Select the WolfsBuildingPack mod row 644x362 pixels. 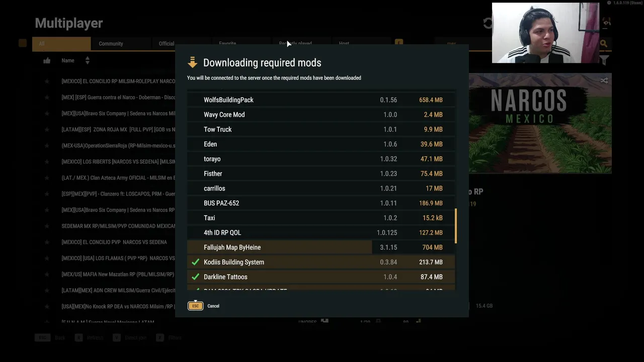tap(321, 100)
